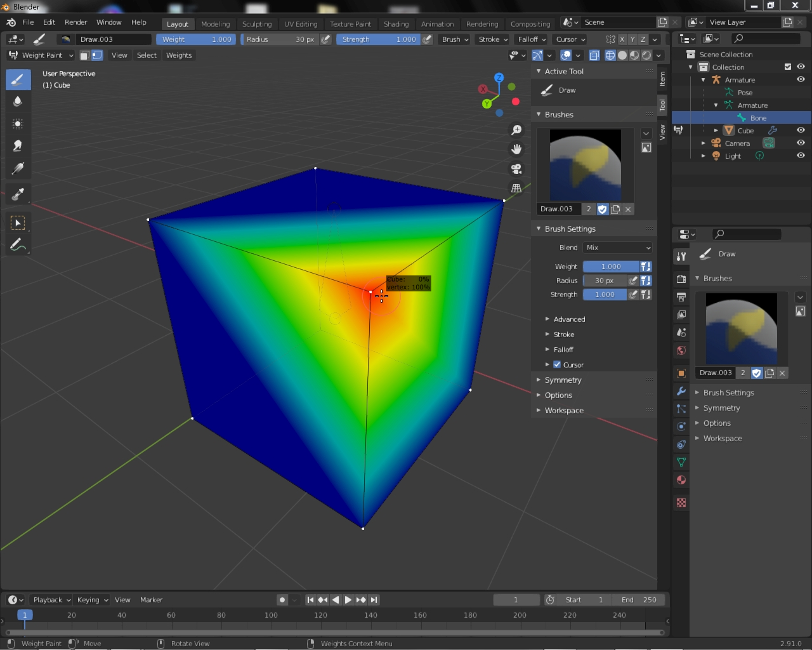The width and height of the screenshot is (812, 650).
Task: Hide the Camera in the outliner
Action: tap(801, 143)
